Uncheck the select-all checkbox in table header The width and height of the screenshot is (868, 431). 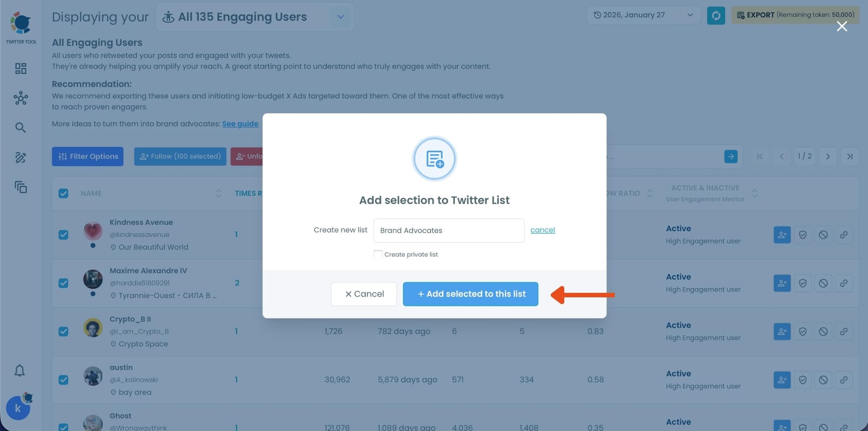pos(63,193)
